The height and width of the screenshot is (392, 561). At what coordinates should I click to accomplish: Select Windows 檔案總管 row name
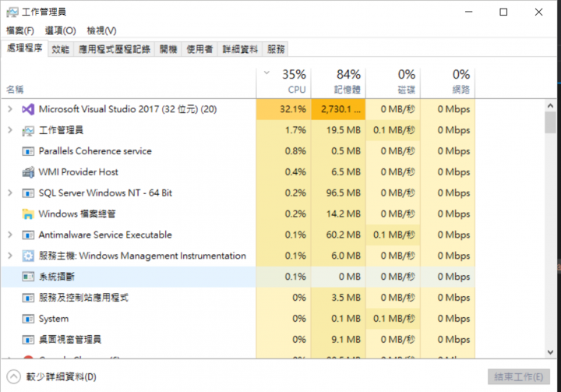(x=77, y=214)
